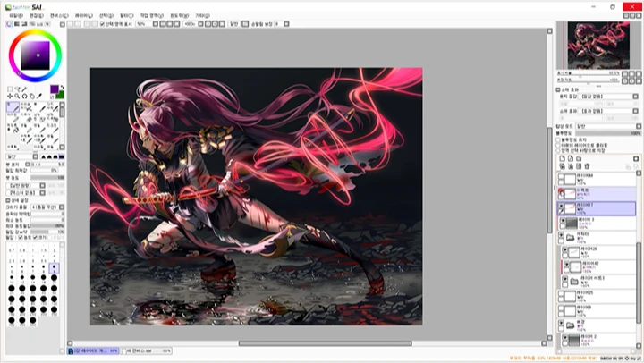Open the File (파일) menu
Viewport: 644px width, 363px height.
tap(16, 15)
